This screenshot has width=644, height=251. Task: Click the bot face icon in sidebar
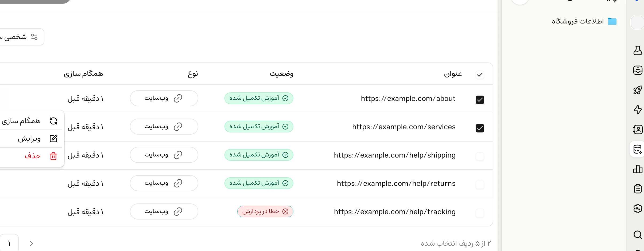638,70
